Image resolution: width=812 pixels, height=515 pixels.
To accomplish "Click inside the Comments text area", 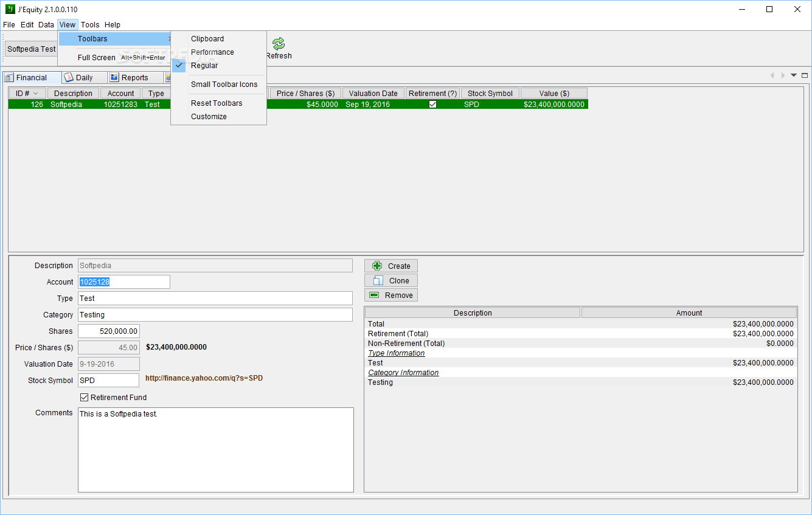I will point(216,449).
